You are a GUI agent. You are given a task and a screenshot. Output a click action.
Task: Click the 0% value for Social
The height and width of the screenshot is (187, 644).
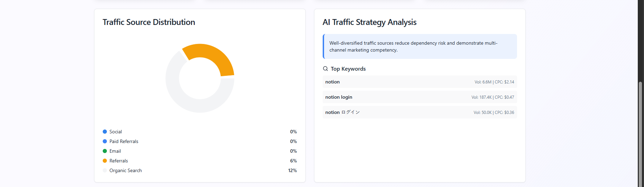tap(293, 132)
